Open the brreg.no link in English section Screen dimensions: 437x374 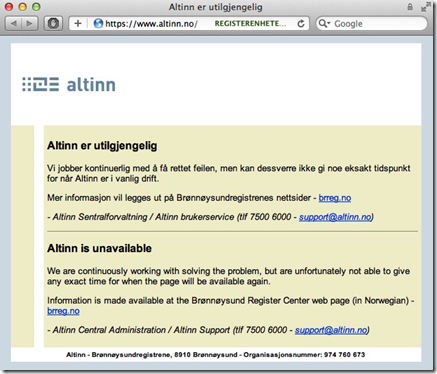click(63, 311)
